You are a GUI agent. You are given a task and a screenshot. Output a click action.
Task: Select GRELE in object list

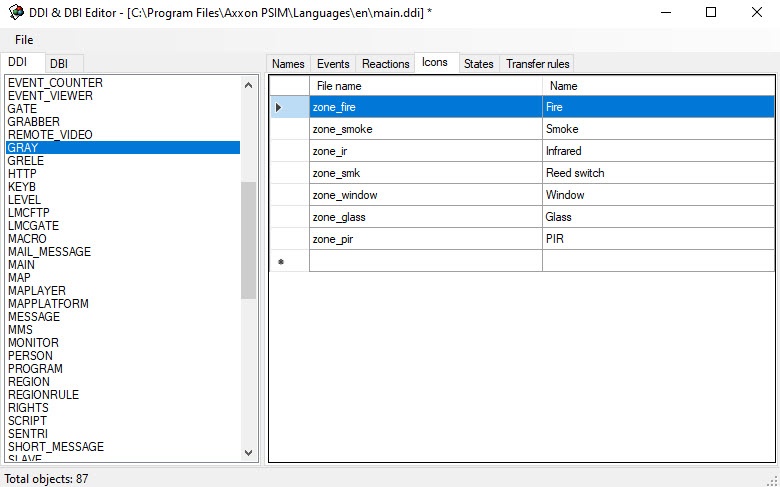(x=123, y=161)
